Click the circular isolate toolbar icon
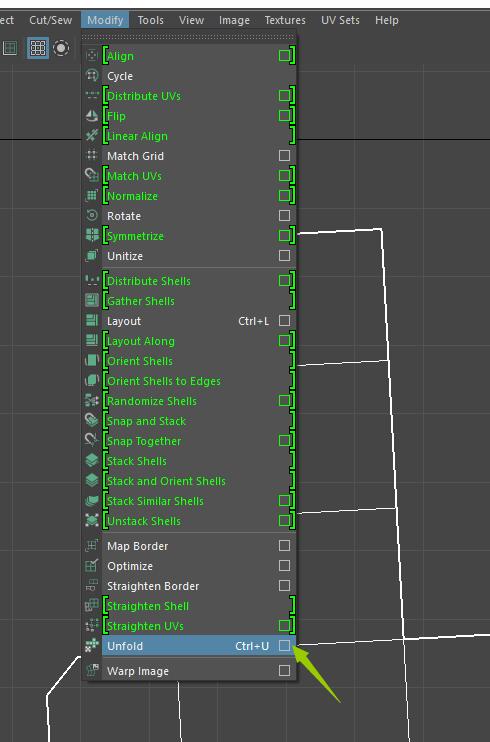This screenshot has height=742, width=490. coord(61,48)
